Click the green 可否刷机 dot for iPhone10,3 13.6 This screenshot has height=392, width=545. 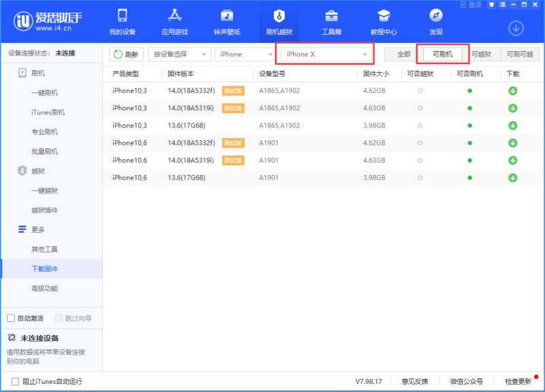point(469,125)
